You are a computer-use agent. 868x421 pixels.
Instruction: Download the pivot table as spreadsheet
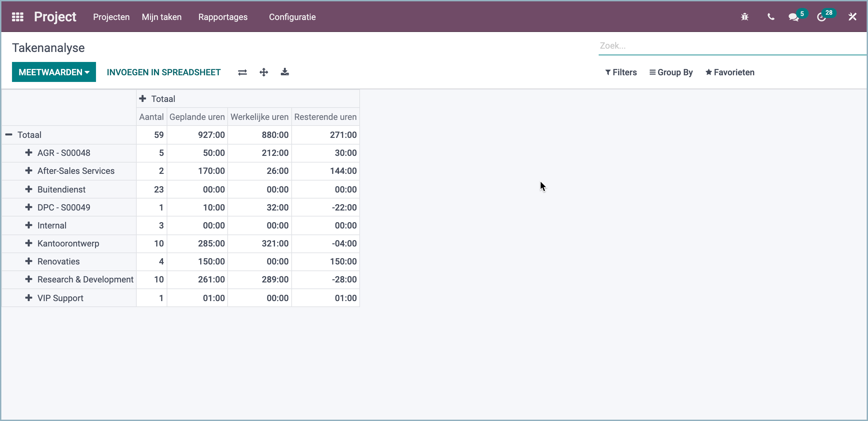click(285, 72)
